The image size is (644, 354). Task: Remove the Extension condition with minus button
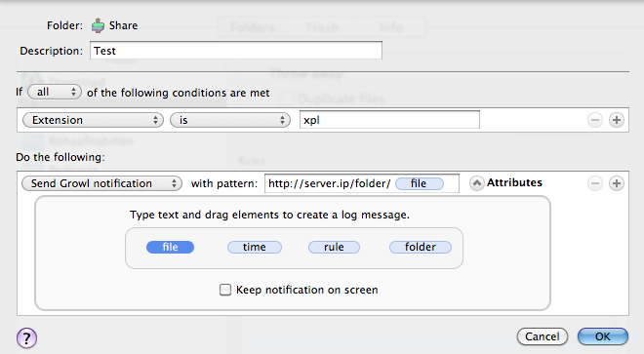[594, 120]
